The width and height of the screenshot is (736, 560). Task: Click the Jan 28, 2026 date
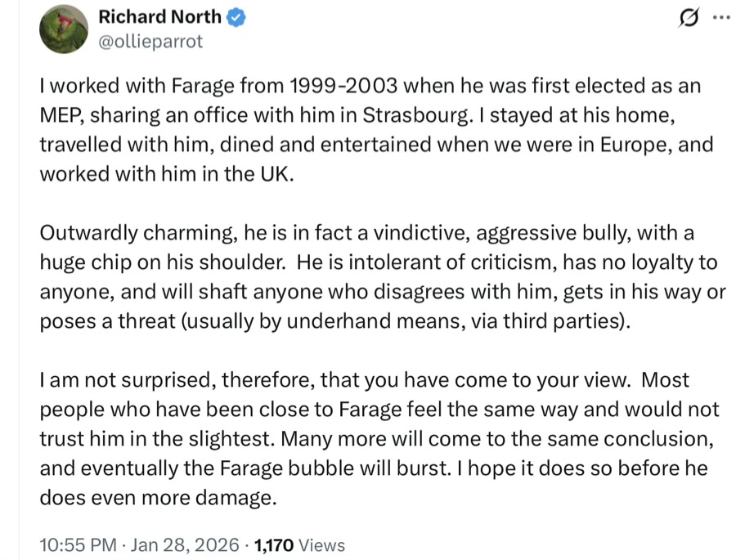click(183, 545)
